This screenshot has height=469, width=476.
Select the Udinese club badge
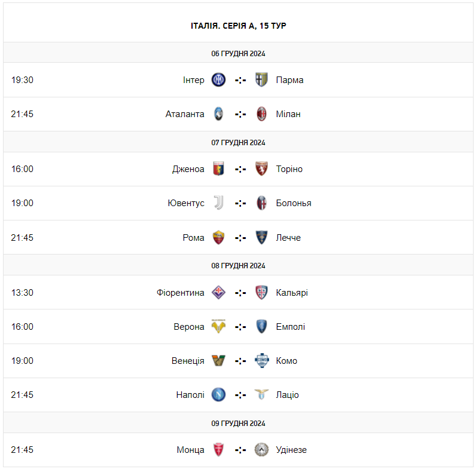(261, 450)
